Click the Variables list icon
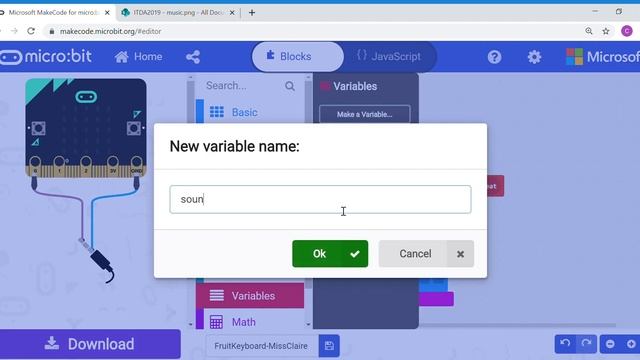The height and width of the screenshot is (360, 640). click(x=217, y=296)
